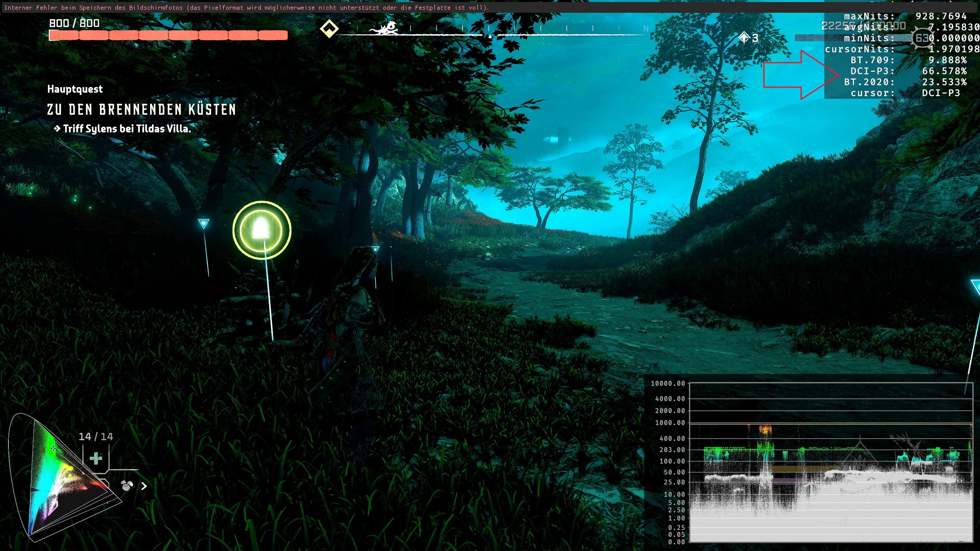Click the red health bar

[x=168, y=35]
